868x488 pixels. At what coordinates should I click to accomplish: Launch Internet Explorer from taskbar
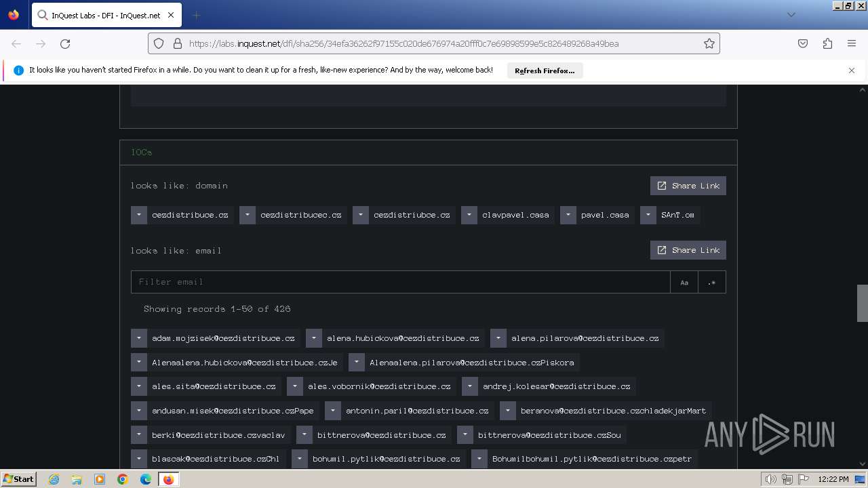coord(54,479)
